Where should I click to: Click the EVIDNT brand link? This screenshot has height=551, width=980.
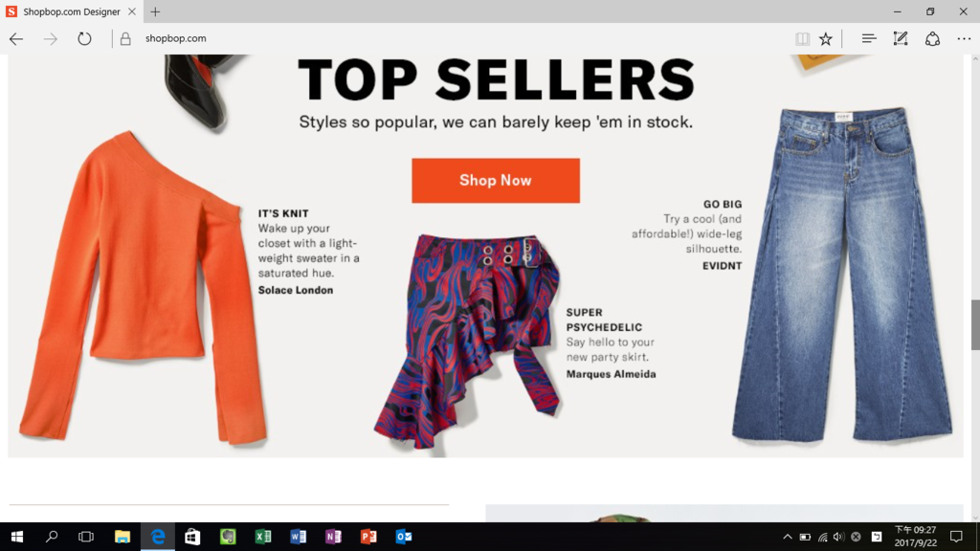click(722, 266)
